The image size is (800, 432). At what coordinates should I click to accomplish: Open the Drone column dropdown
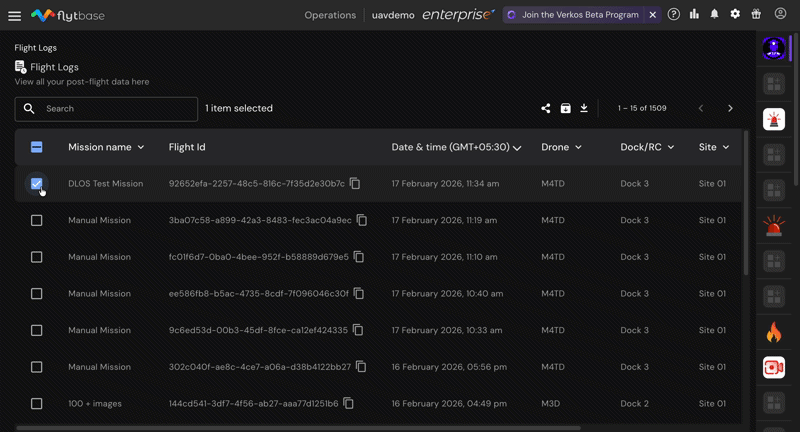point(578,147)
